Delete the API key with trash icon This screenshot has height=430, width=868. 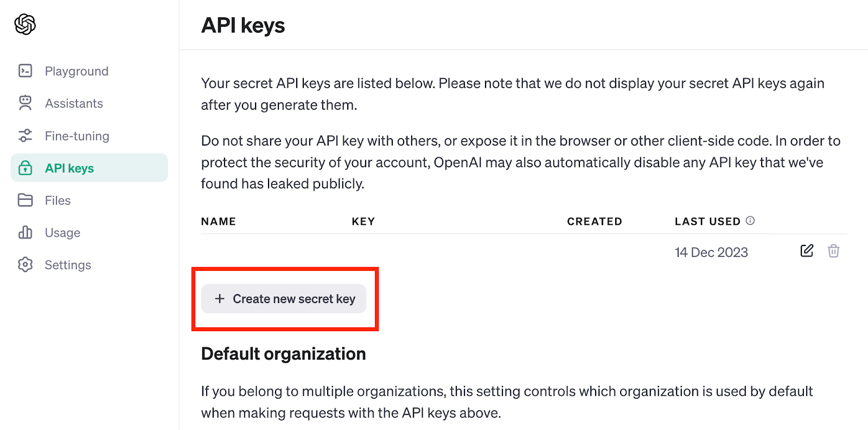833,251
